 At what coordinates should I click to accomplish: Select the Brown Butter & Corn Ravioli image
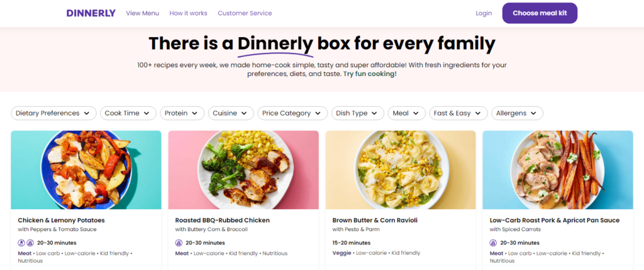401,170
